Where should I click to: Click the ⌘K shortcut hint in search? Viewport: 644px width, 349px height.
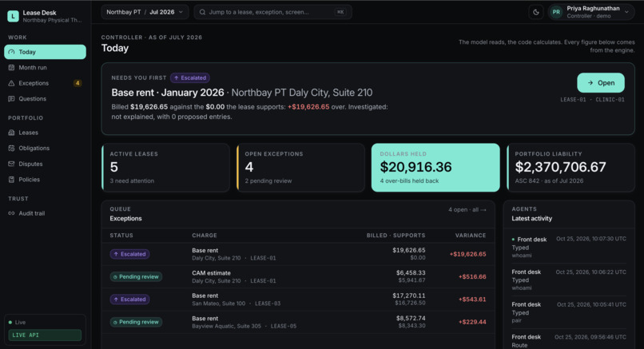(340, 12)
